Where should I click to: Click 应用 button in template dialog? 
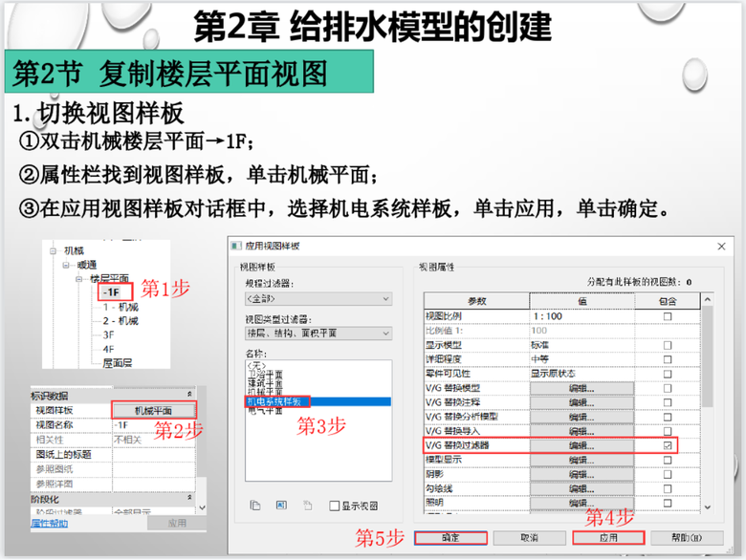[x=608, y=538]
